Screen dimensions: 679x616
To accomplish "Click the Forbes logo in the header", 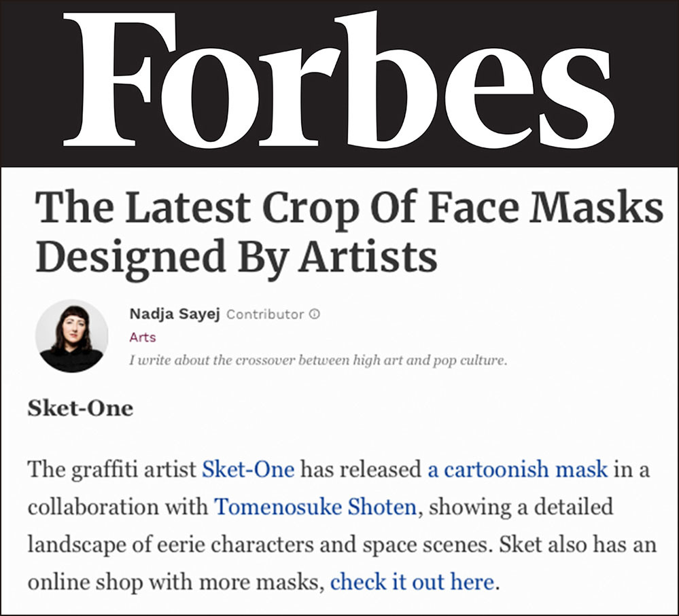I will [338, 80].
